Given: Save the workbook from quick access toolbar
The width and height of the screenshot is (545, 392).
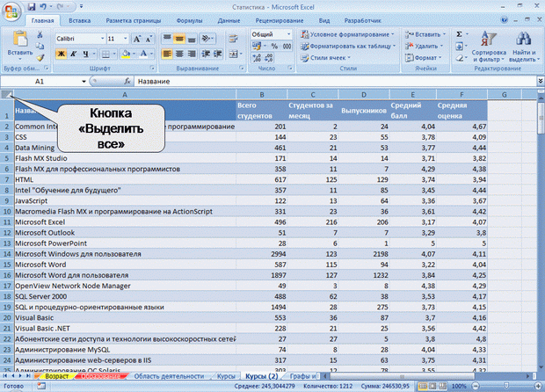Looking at the screenshot, I should (x=32, y=7).
